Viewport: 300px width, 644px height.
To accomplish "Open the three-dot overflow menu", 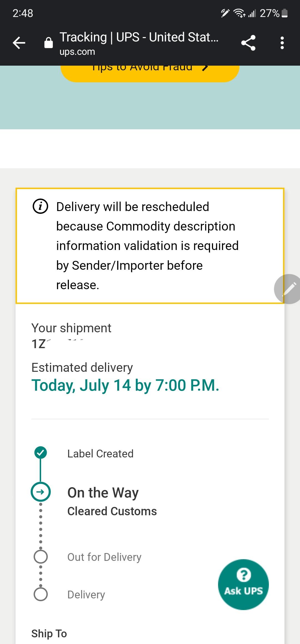I will pos(282,43).
